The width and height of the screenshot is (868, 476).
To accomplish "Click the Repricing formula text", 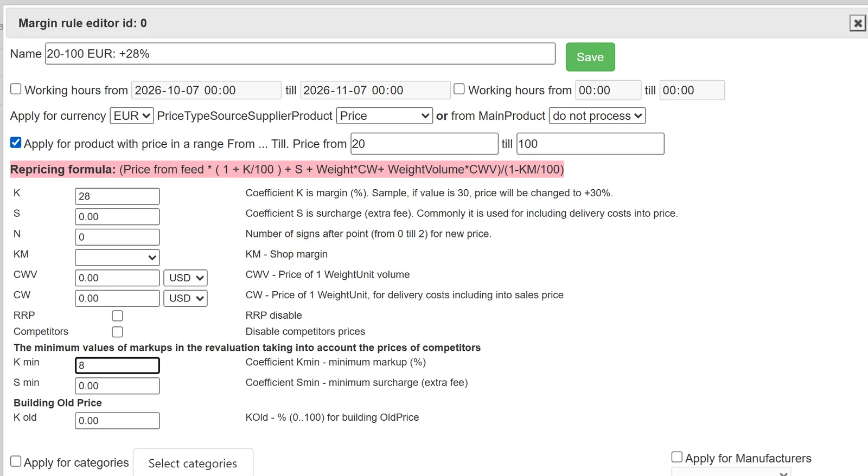I will pyautogui.click(x=287, y=169).
